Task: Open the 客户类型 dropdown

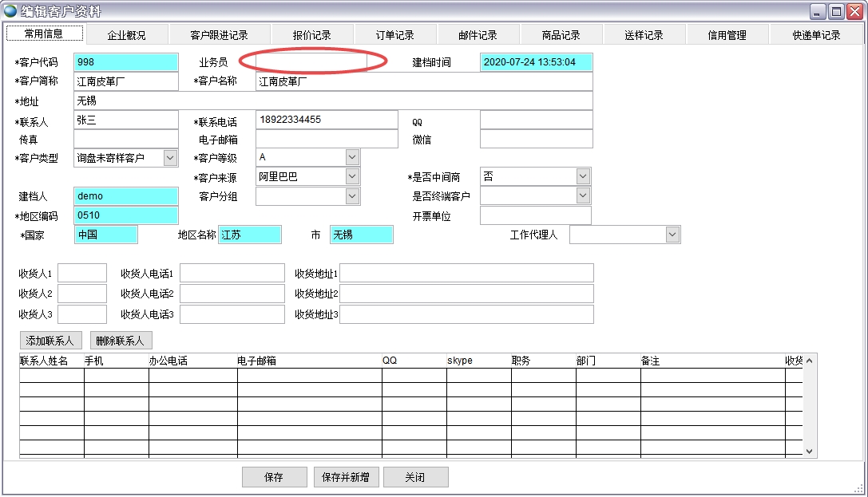Action: coord(170,158)
